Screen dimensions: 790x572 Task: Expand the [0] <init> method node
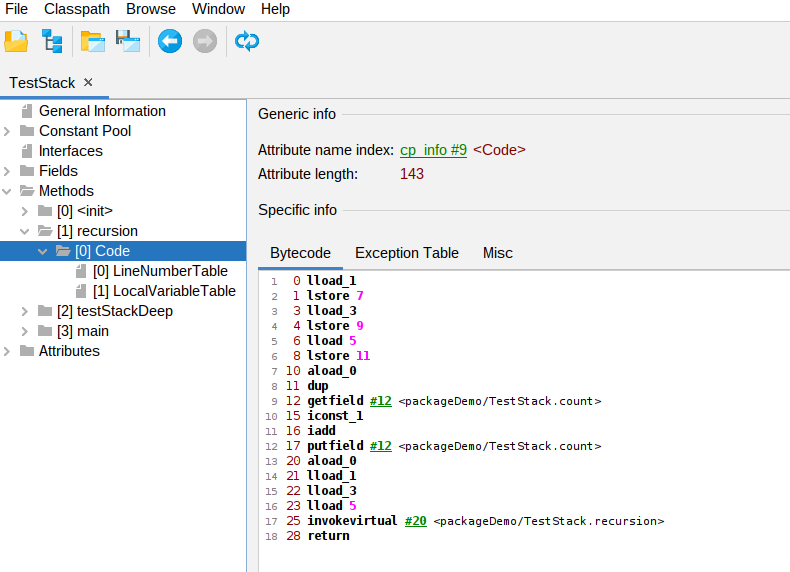tap(25, 211)
